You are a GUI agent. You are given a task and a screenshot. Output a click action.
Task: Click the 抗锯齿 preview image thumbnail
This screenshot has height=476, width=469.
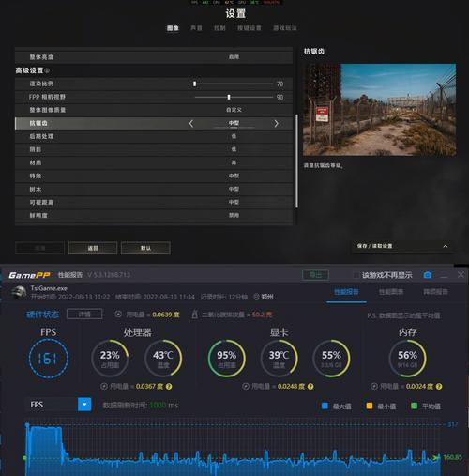pos(379,110)
